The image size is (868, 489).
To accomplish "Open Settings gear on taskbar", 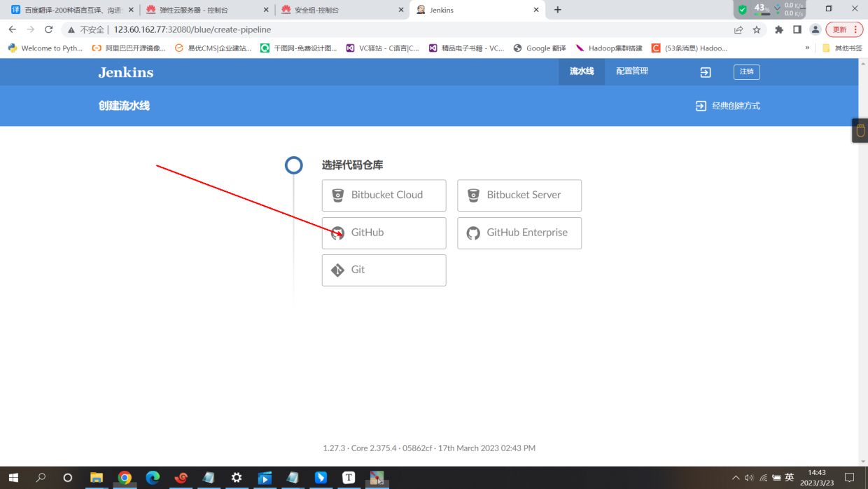I will [x=237, y=478].
